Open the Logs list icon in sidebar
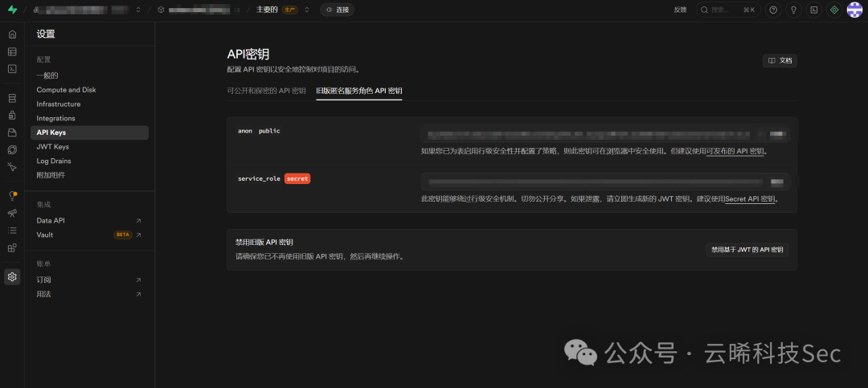This screenshot has width=868, height=388. [12, 231]
